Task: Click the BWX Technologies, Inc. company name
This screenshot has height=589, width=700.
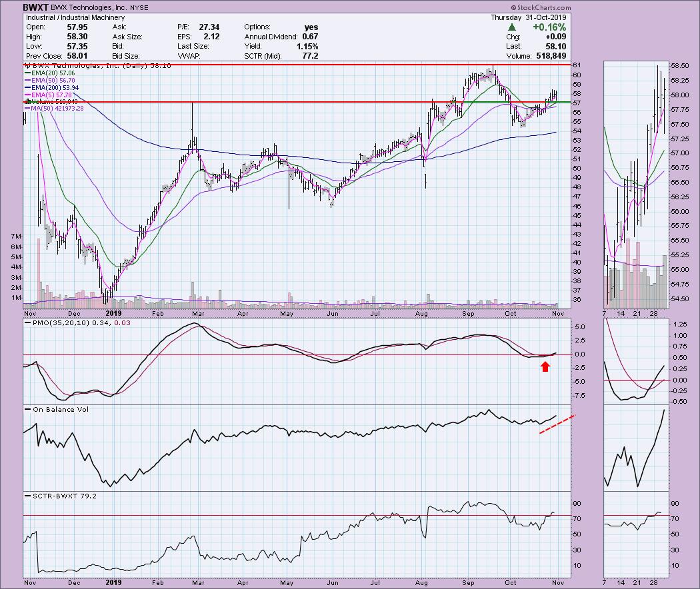Action: [89, 7]
